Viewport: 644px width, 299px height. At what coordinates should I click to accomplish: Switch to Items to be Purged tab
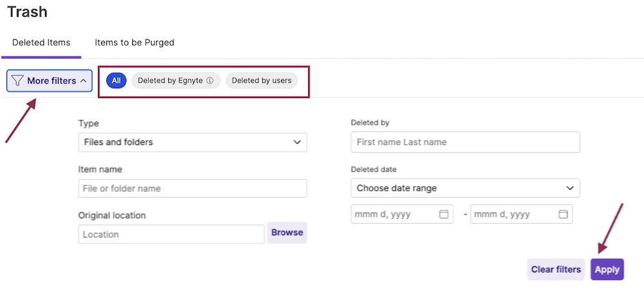134,43
